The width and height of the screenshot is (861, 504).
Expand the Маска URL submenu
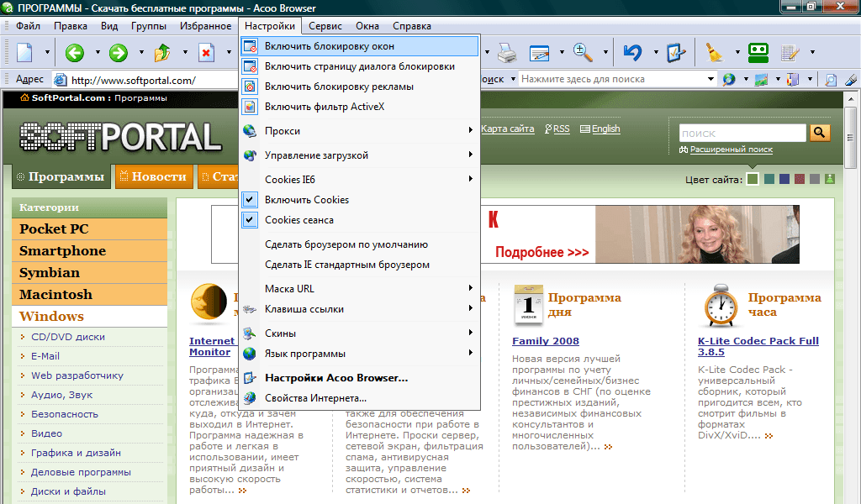pyautogui.click(x=360, y=288)
